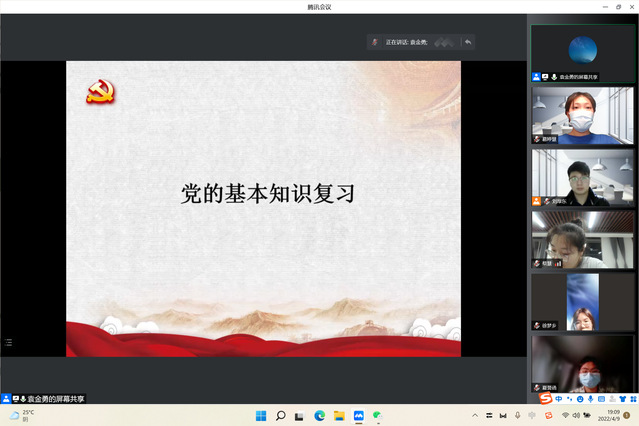Open WeChat from the taskbar
Image resolution: width=639 pixels, height=426 pixels.
tap(378, 416)
